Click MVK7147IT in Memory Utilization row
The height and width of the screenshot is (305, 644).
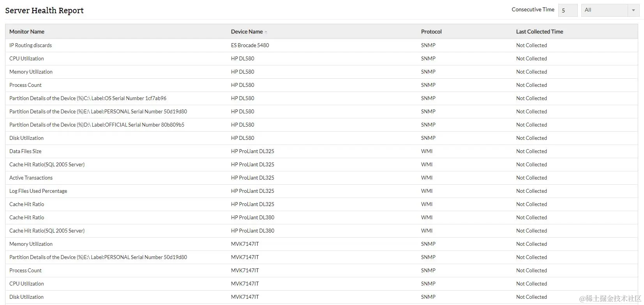tap(245, 244)
